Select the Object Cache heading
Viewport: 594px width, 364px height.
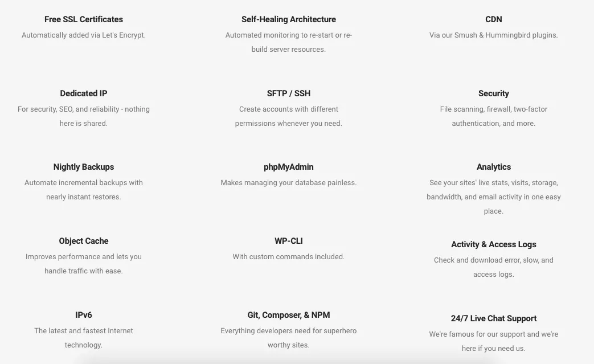coord(83,241)
